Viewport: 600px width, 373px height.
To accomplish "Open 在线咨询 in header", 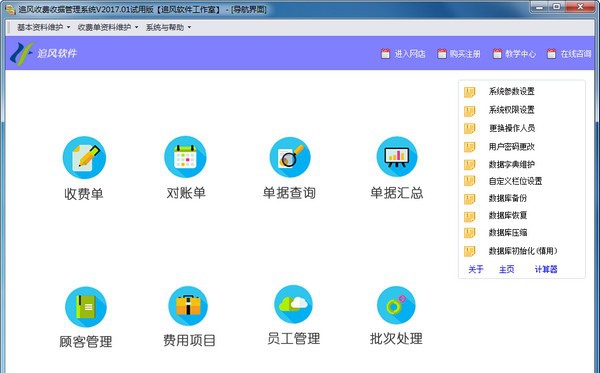I will pyautogui.click(x=569, y=54).
